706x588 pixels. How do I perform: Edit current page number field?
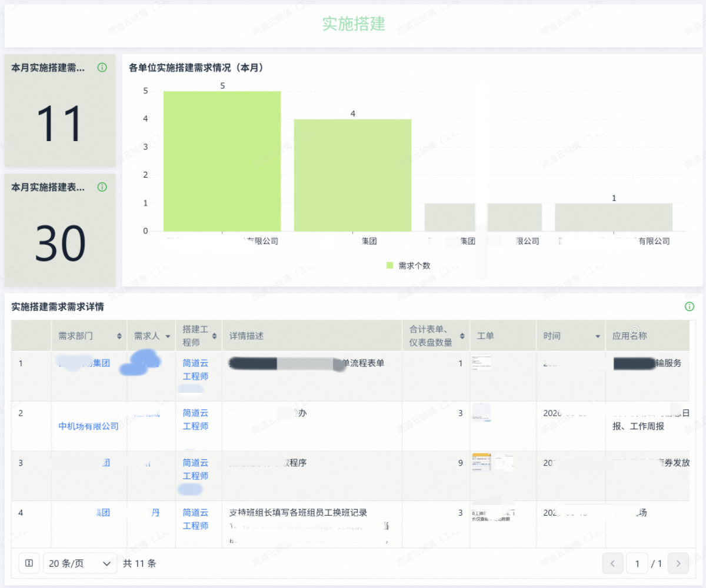pyautogui.click(x=637, y=563)
